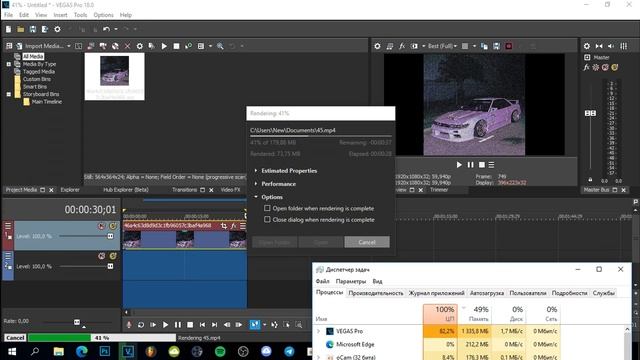The image size is (640, 360).
Task: Open project properties gear in main toolbar
Action: point(58,29)
